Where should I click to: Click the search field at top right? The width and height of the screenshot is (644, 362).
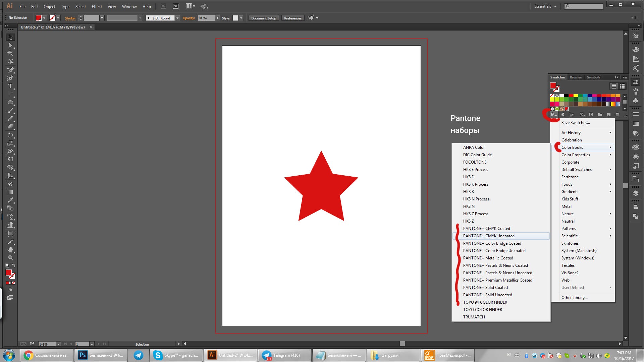584,6
